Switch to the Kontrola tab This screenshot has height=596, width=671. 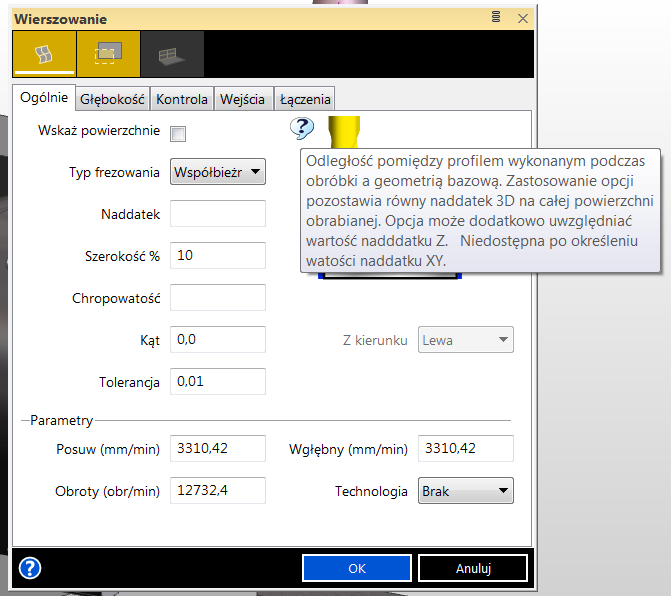pyautogui.click(x=182, y=99)
